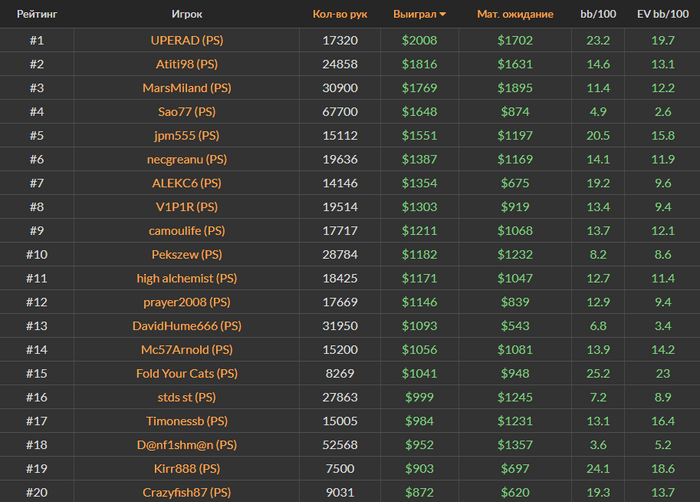
Task: Select V1P1R (PS) player
Action: (186, 207)
